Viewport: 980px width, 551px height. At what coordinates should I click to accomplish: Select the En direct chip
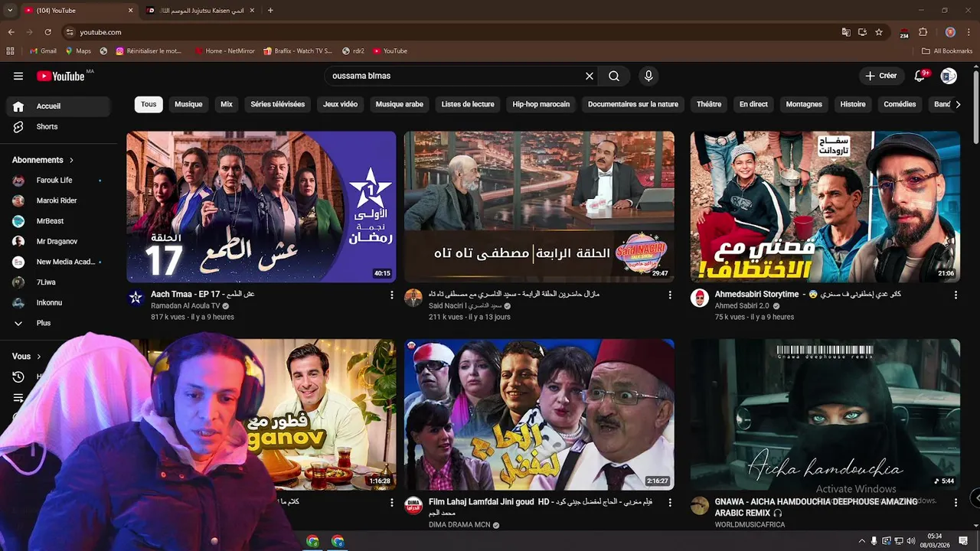tap(753, 104)
